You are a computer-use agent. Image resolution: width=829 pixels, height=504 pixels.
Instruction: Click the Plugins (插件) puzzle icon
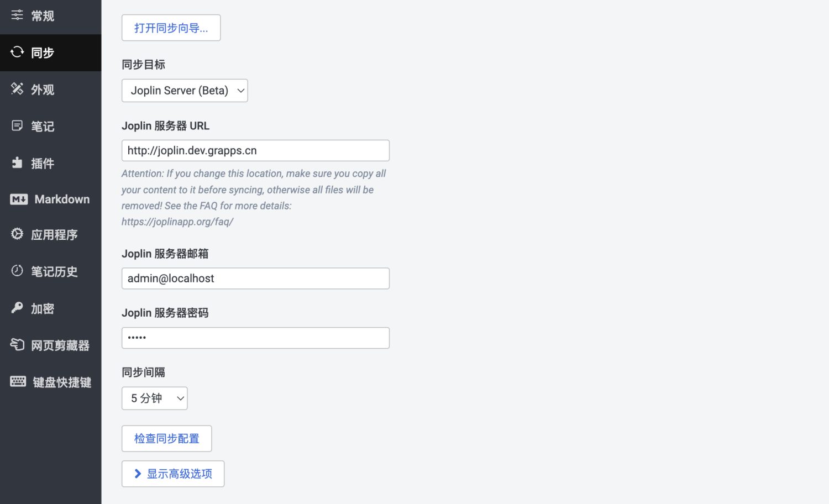[17, 162]
